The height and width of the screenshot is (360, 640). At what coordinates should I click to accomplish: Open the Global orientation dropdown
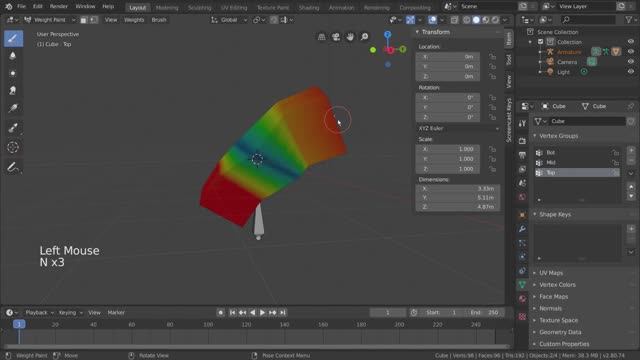click(x=229, y=20)
